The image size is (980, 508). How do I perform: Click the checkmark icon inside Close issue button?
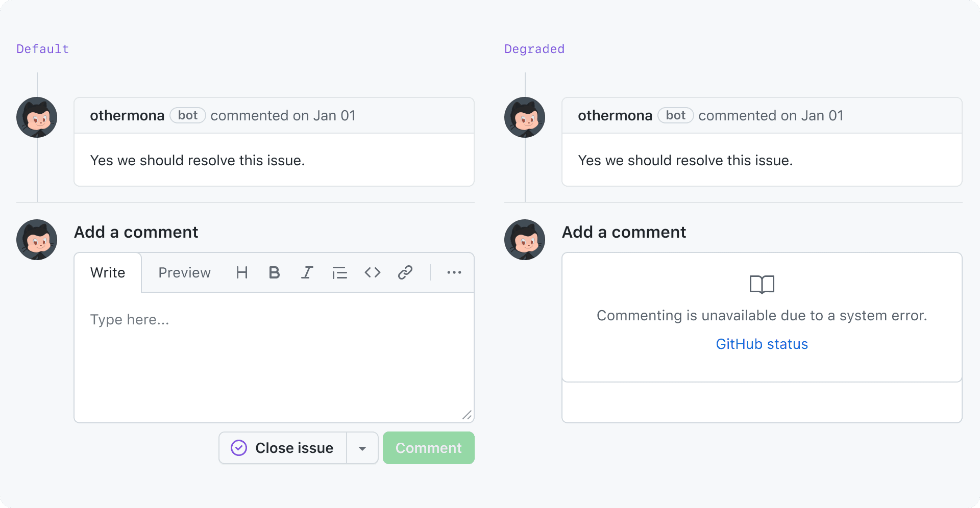238,448
